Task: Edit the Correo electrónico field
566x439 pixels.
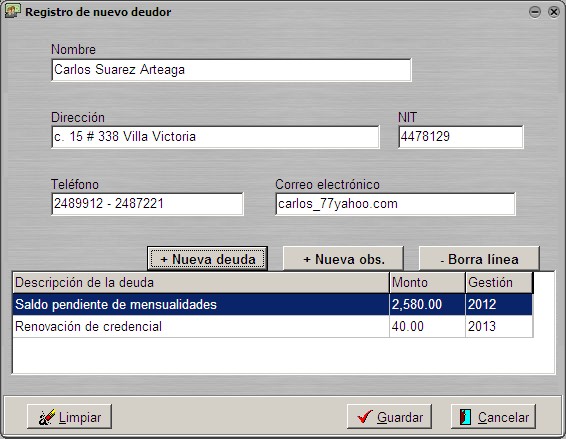Action: [x=395, y=204]
